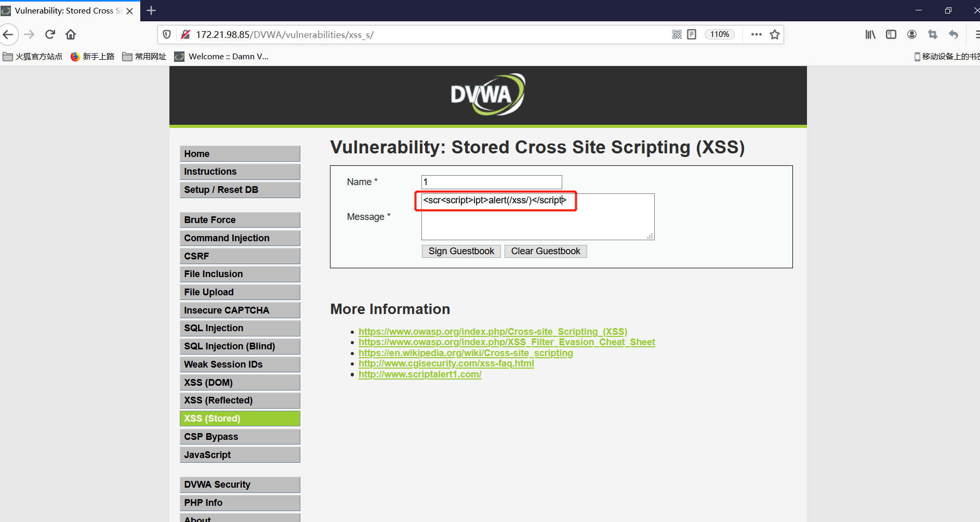Open the Instructions menu item

pyautogui.click(x=240, y=172)
